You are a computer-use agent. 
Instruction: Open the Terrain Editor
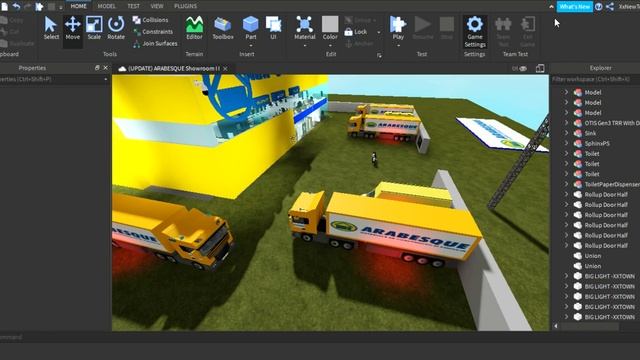click(194, 28)
